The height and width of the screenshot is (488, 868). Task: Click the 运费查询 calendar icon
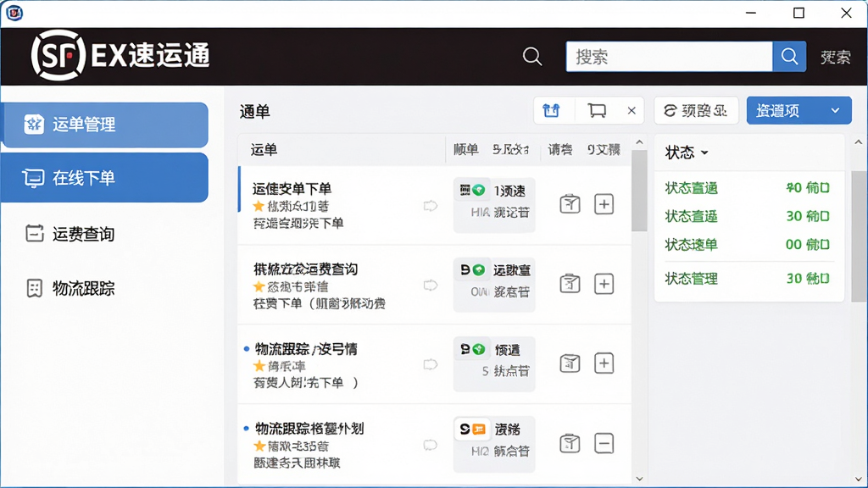point(34,234)
